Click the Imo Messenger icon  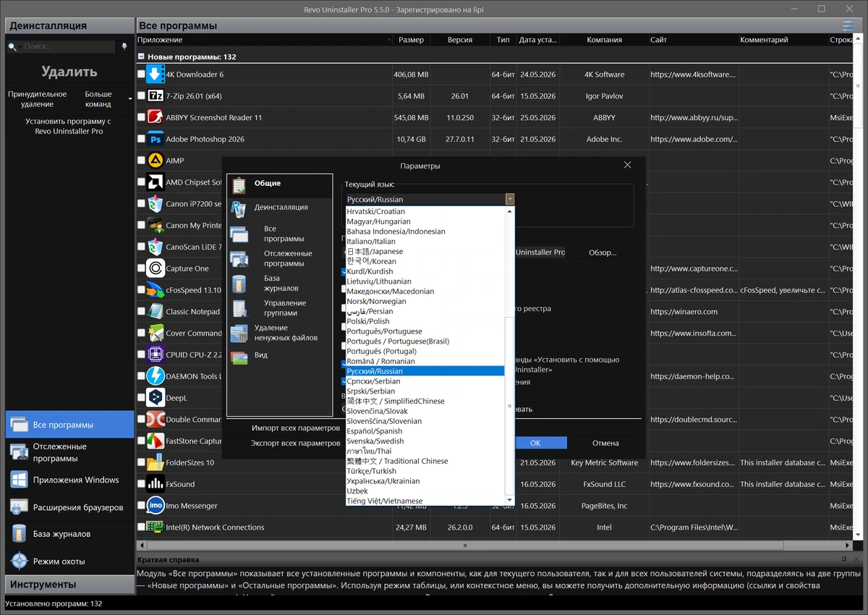click(x=156, y=506)
